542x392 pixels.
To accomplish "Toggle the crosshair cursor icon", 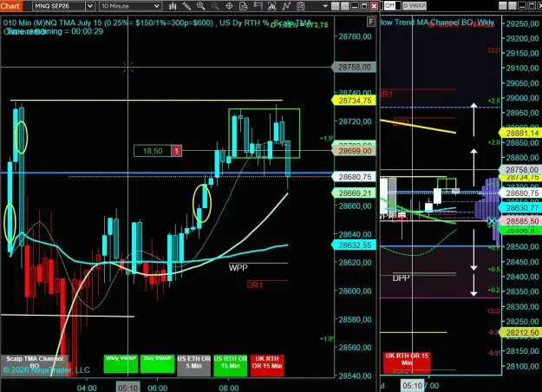I will coord(229,6).
